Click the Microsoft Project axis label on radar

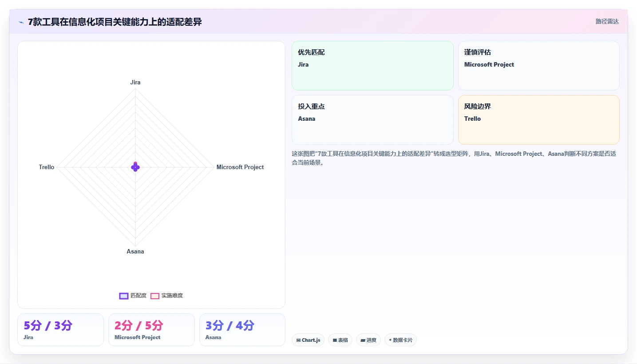tap(240, 167)
